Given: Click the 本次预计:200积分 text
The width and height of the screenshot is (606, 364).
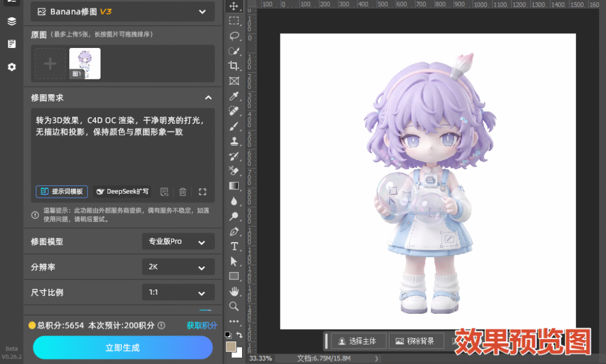Looking at the screenshot, I should pos(121,326).
